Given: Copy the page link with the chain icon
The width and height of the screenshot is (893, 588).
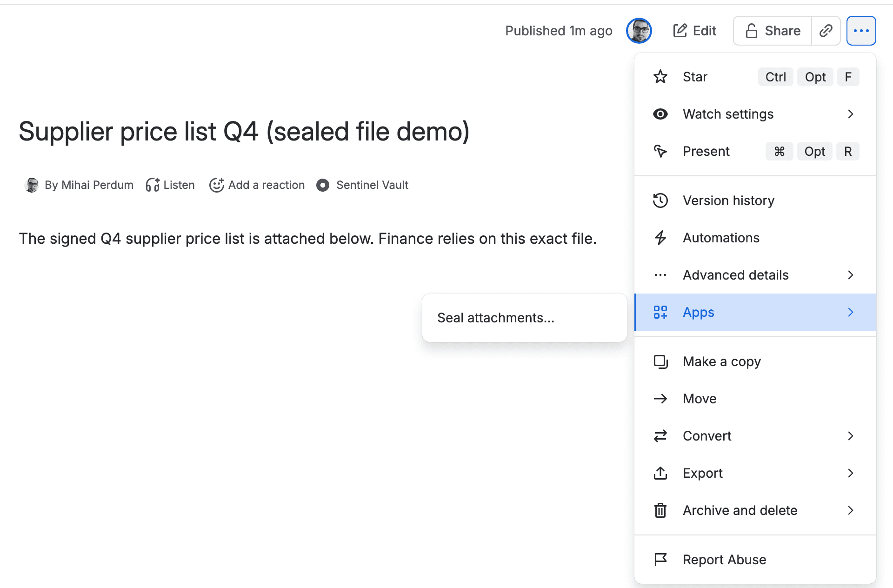Looking at the screenshot, I should pos(826,31).
